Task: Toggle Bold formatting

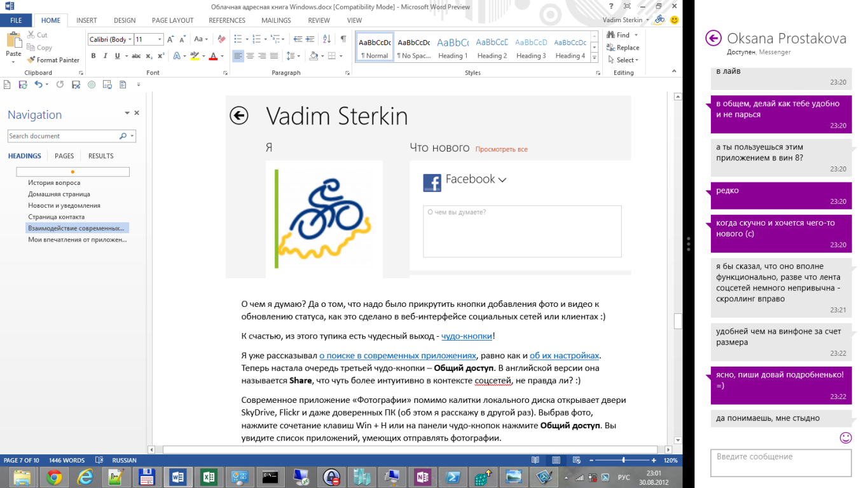Action: (93, 56)
